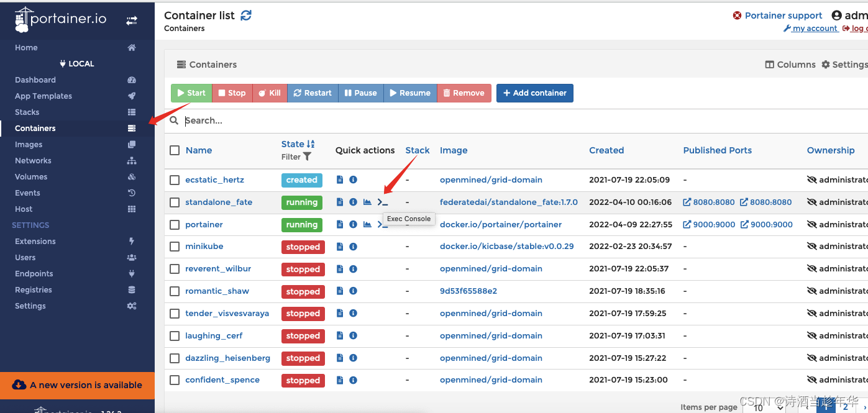Screen dimensions: 868x413
Task: Open the my account link
Action: [x=811, y=29]
